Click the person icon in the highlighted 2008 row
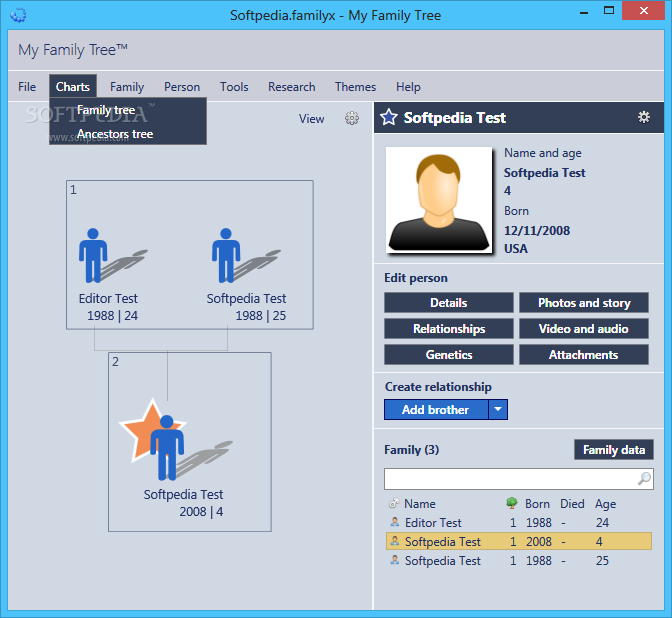 click(x=395, y=541)
